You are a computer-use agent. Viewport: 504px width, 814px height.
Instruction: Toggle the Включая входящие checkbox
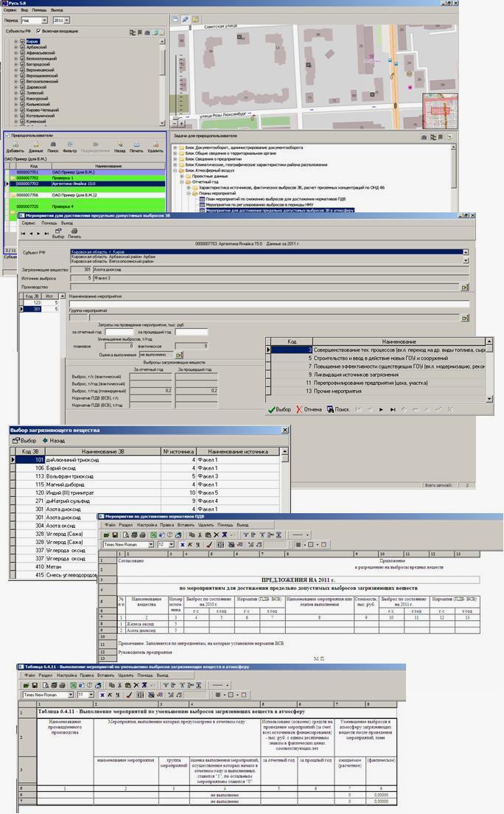[39, 32]
